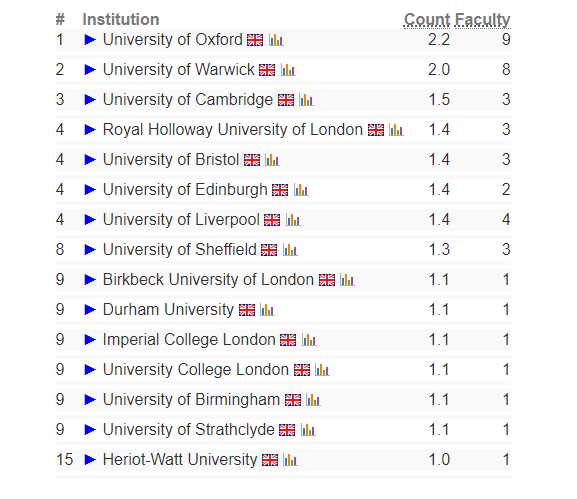The height and width of the screenshot is (499, 577).
Task: Click the chart icon beside Royal Holloway
Action: [396, 130]
